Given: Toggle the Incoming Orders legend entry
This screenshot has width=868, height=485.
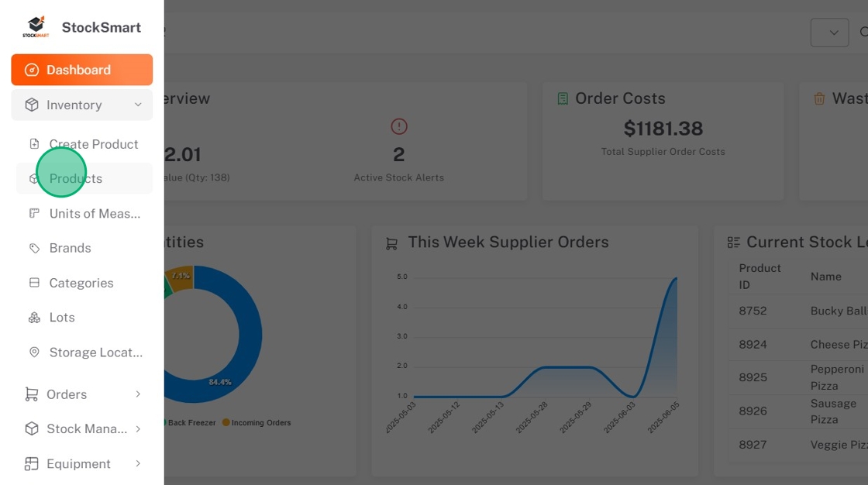Looking at the screenshot, I should click(x=257, y=422).
